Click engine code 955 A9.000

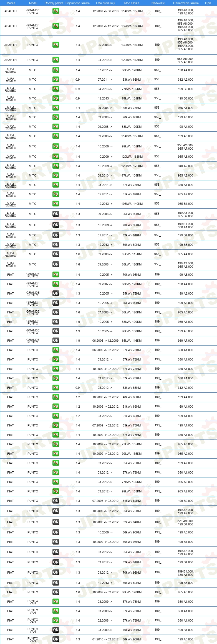185,194
